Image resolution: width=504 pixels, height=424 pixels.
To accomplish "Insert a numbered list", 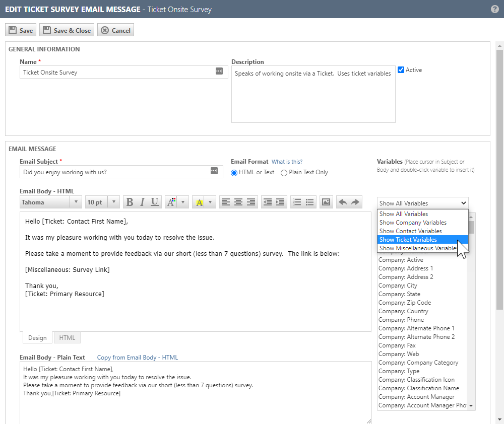I will click(297, 202).
